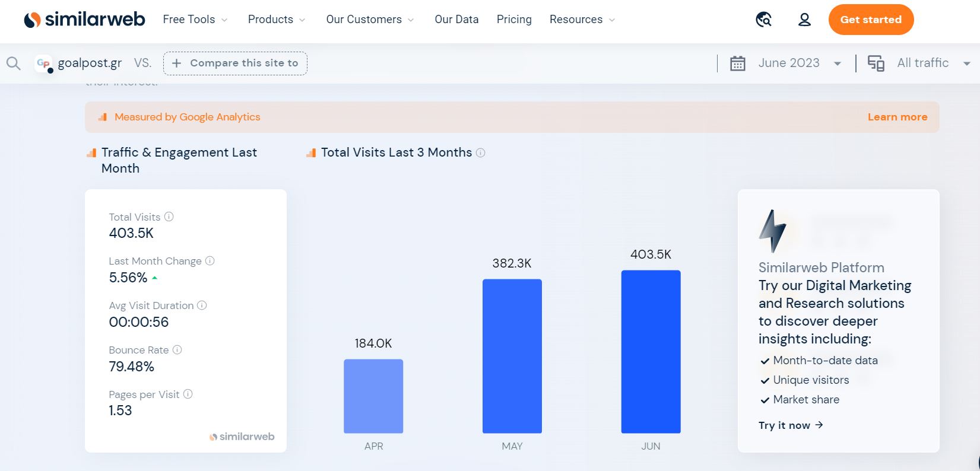This screenshot has height=471, width=980.
Task: Click the arrow icon after Try it now
Action: pyautogui.click(x=819, y=425)
